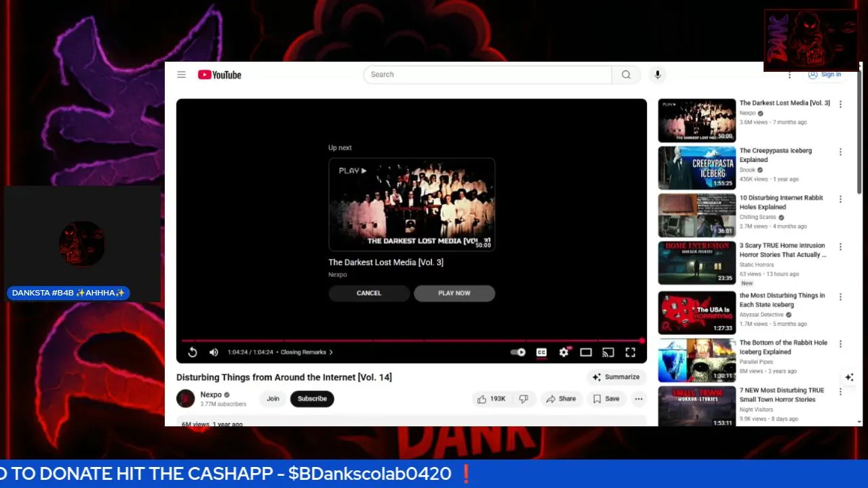Viewport: 868px width, 488px height.
Task: Open 10 Disturbing Internet Rabbit Holes thumbnail
Action: pyautogui.click(x=696, y=216)
